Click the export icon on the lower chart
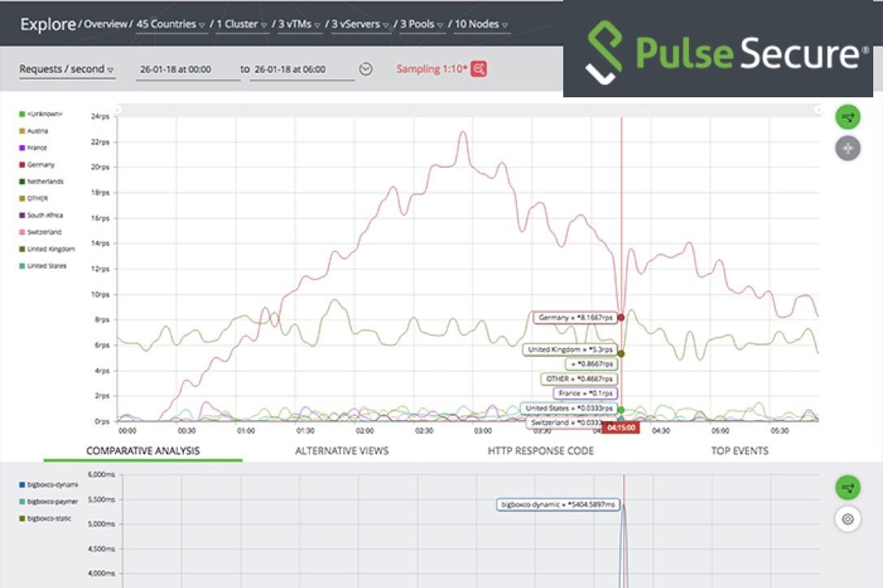883x588 pixels. [x=847, y=487]
